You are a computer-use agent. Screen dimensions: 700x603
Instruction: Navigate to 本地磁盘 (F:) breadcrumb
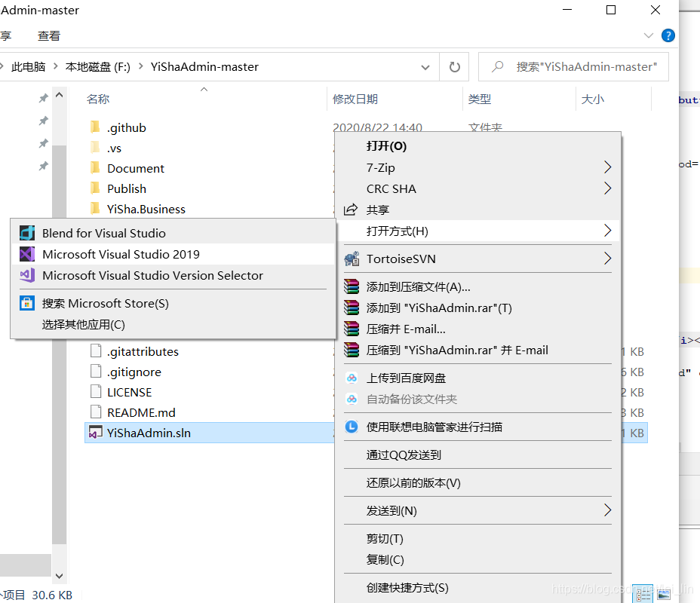pyautogui.click(x=98, y=67)
